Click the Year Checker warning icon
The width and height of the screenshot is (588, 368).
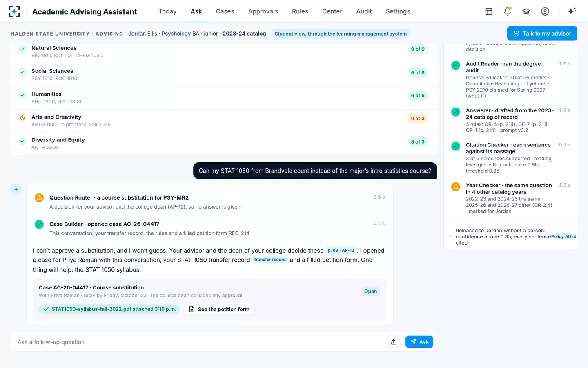[456, 187]
